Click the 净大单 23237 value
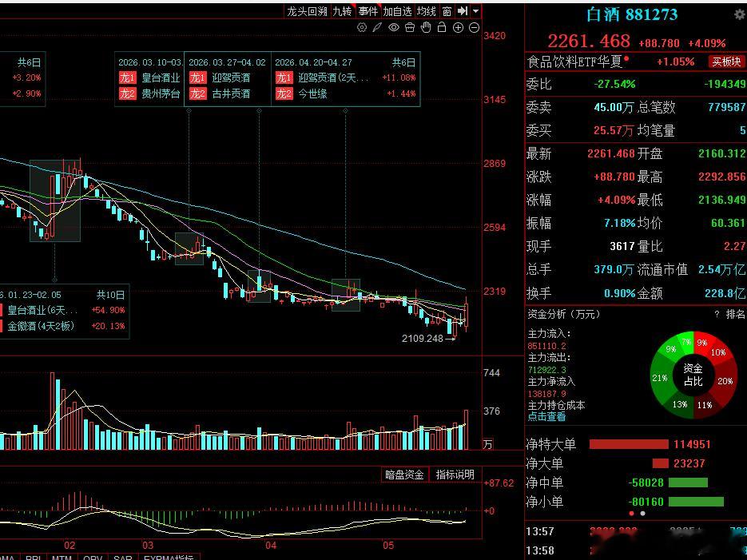The height and width of the screenshot is (560, 747). coord(689,463)
